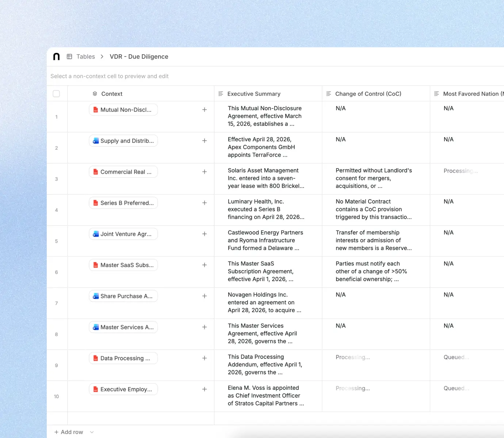The width and height of the screenshot is (504, 438).
Task: Select summary cell 'Novagen Holdings Inc.'
Action: [268, 303]
